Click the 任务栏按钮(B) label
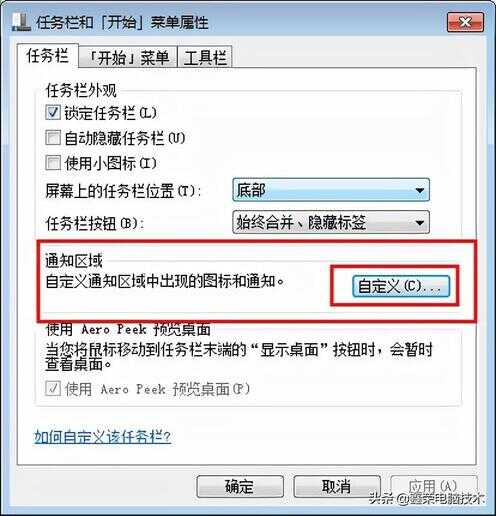 pos(95,223)
